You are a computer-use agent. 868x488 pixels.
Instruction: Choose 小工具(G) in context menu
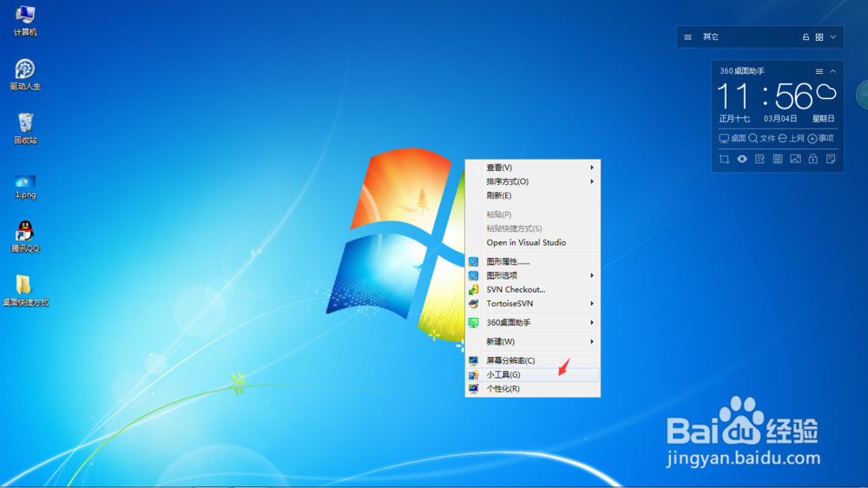533,374
